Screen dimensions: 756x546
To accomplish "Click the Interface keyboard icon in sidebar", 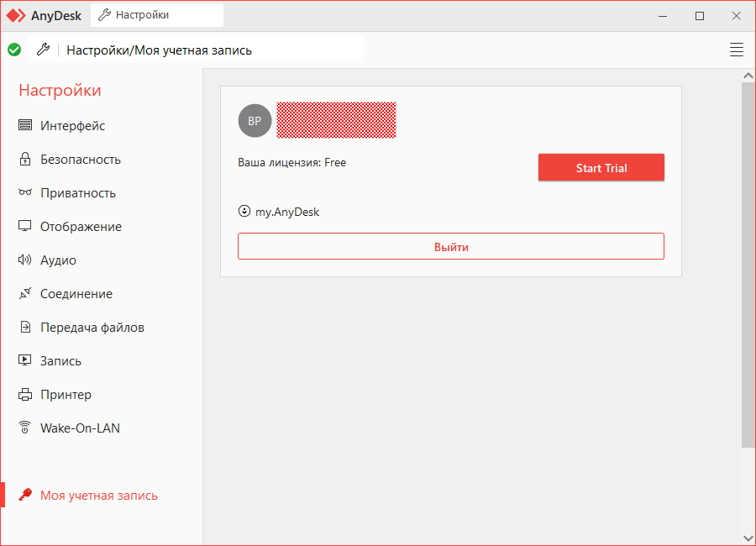I will (x=25, y=126).
